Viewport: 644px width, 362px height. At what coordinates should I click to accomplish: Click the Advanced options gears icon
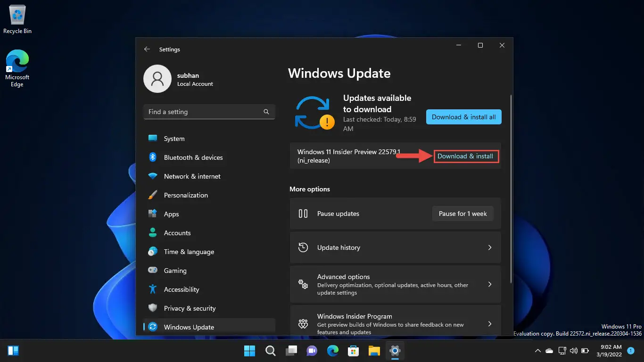304,284
